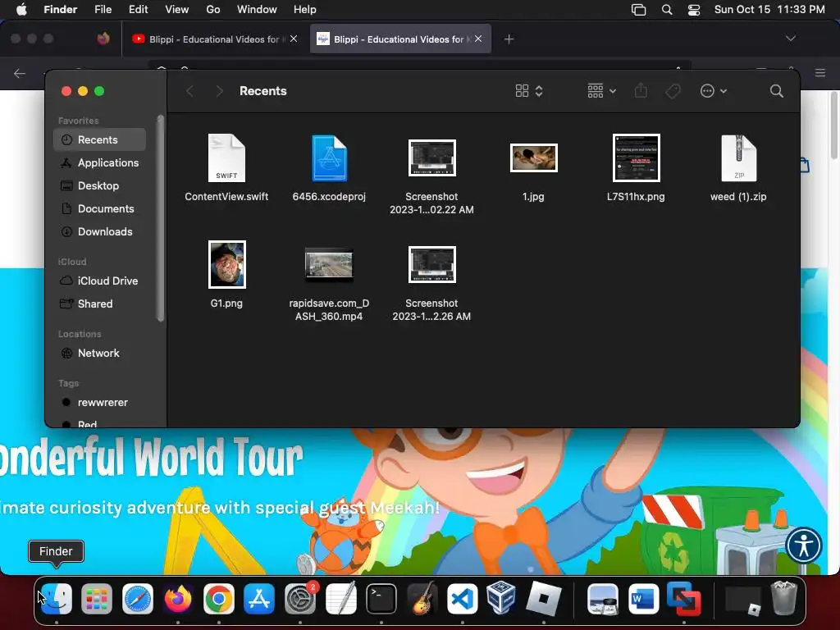Open the Edit menu
The width and height of the screenshot is (840, 630).
tap(138, 10)
